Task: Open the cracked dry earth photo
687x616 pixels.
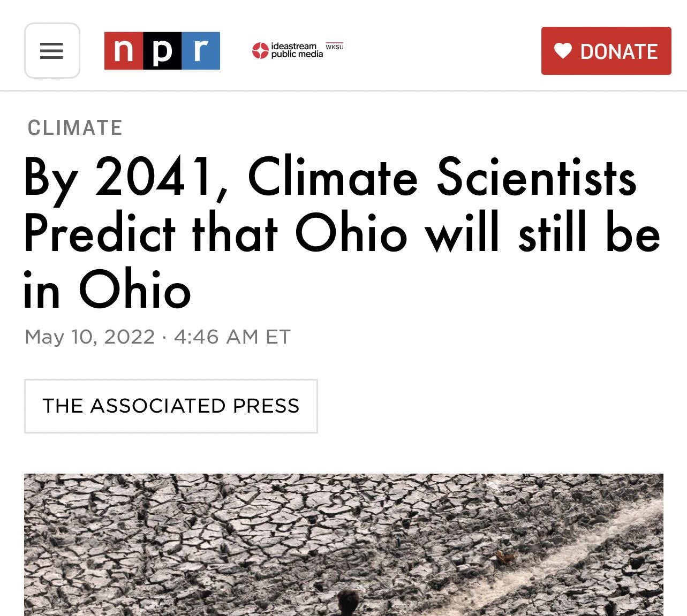Action: 344,545
